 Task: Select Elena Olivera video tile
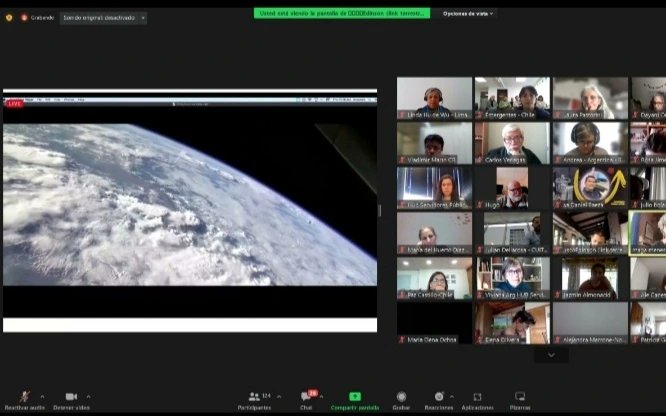point(512,323)
